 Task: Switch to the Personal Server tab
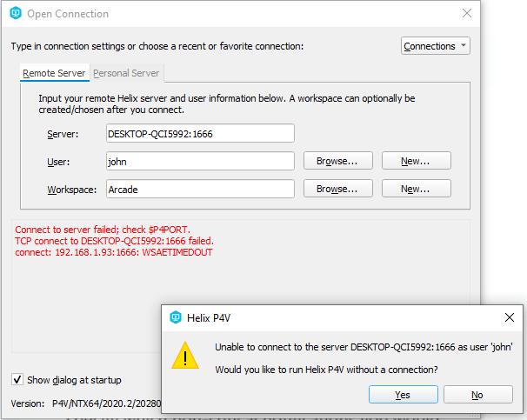click(x=126, y=73)
